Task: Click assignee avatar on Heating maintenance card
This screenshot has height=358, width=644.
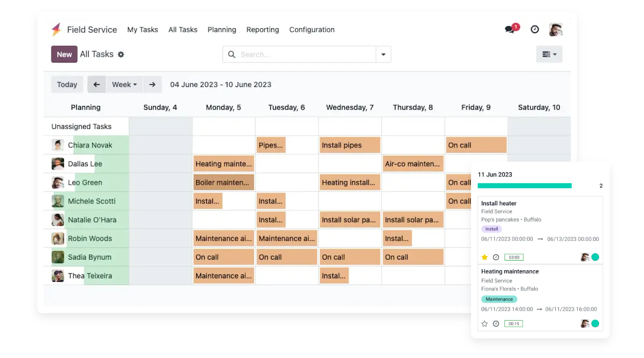Action: tap(585, 324)
